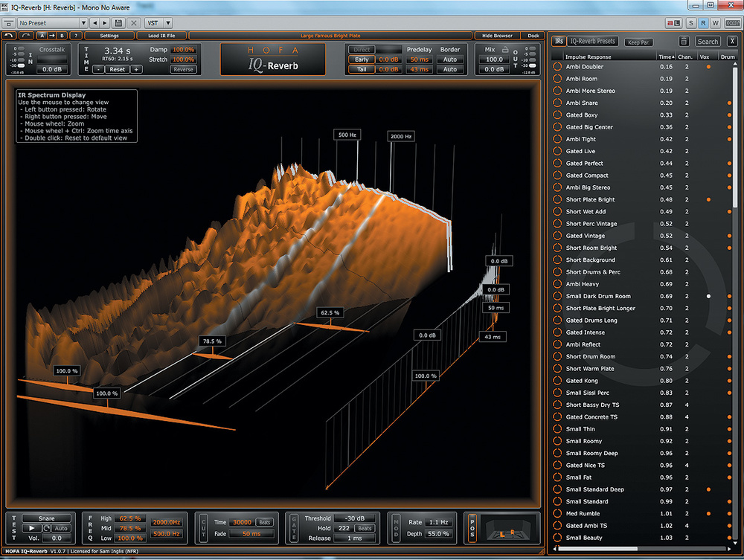The width and height of the screenshot is (744, 560).
Task: Click the circle icon beside Small Thin
Action: (557, 428)
